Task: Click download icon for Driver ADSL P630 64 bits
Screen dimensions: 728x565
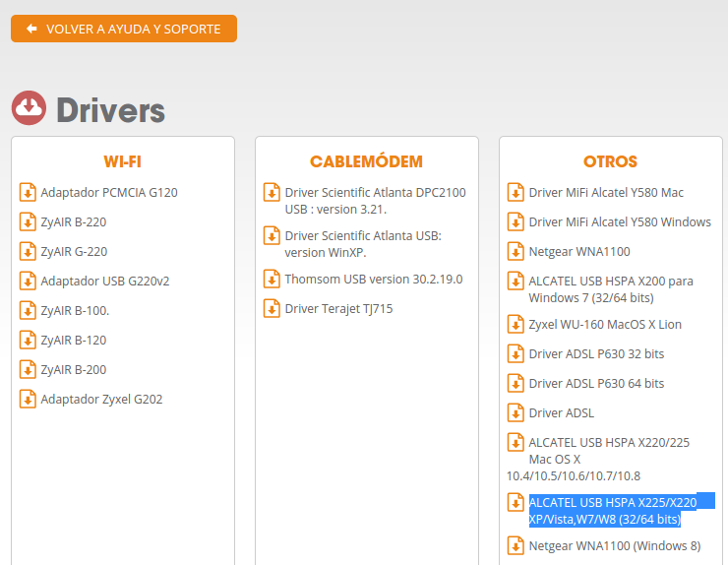Action: point(516,383)
